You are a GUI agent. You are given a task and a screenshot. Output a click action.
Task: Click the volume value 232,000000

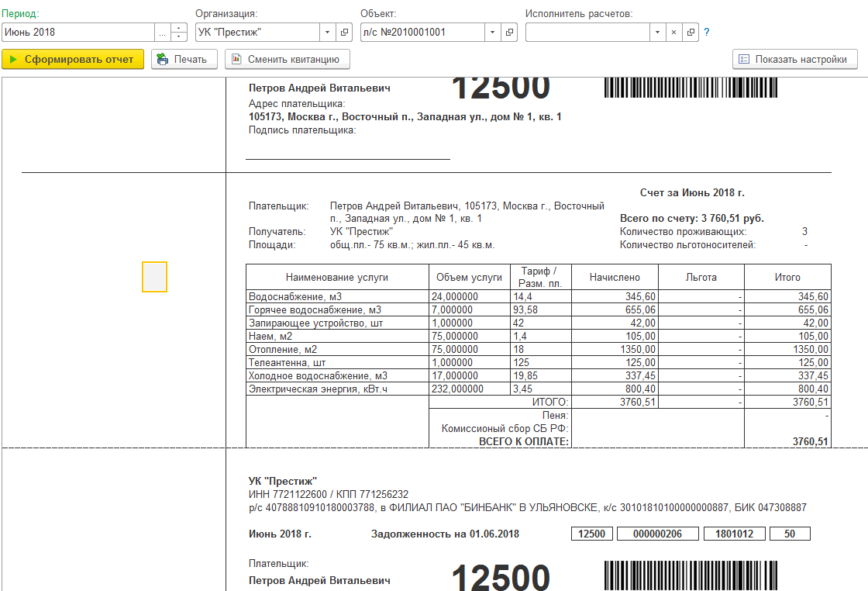(x=457, y=389)
